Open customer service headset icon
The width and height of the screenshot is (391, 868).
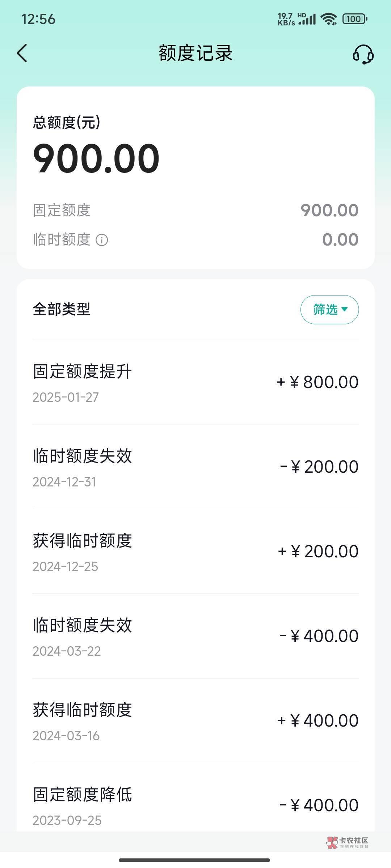pyautogui.click(x=363, y=54)
